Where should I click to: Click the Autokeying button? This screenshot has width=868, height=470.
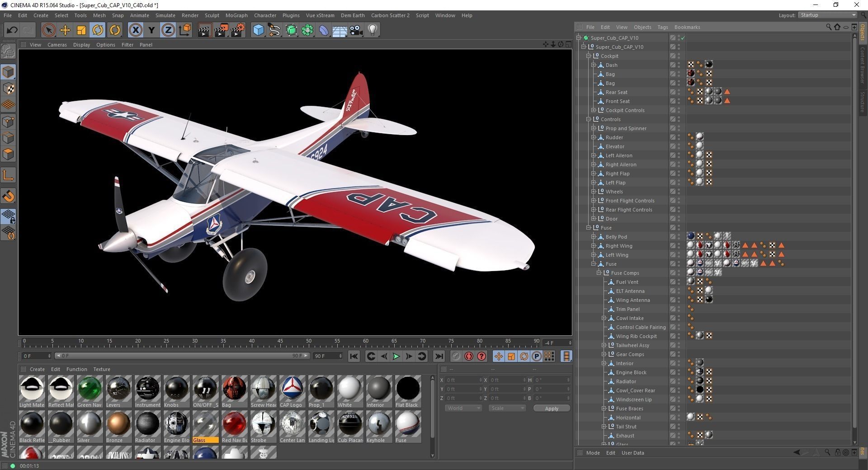pyautogui.click(x=469, y=357)
